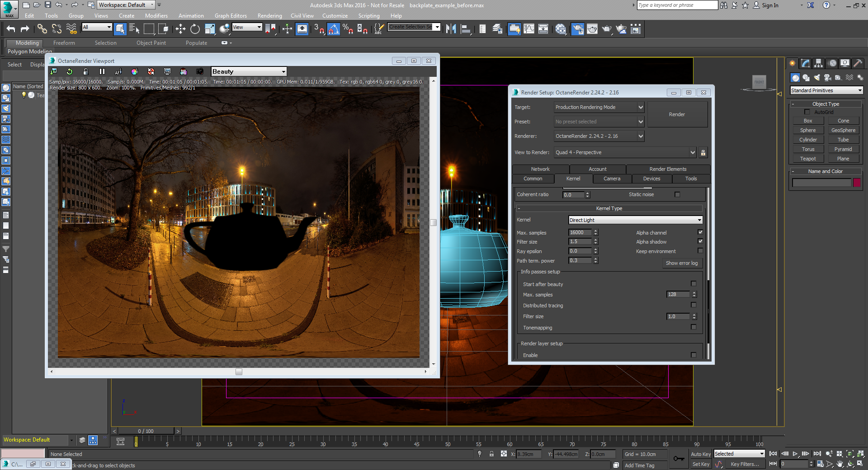The height and width of the screenshot is (470, 868).
Task: Pause rendering in OctaneRender Viewport
Action: [x=102, y=71]
